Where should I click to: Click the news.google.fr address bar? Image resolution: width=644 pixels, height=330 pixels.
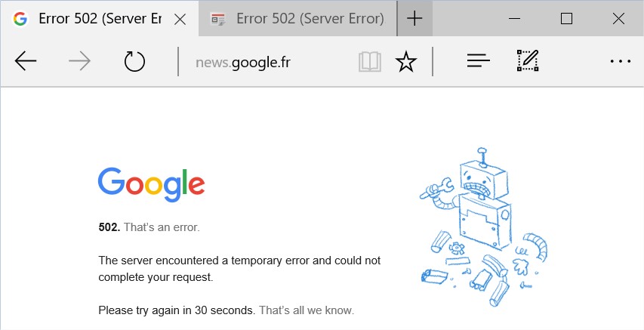click(267, 63)
